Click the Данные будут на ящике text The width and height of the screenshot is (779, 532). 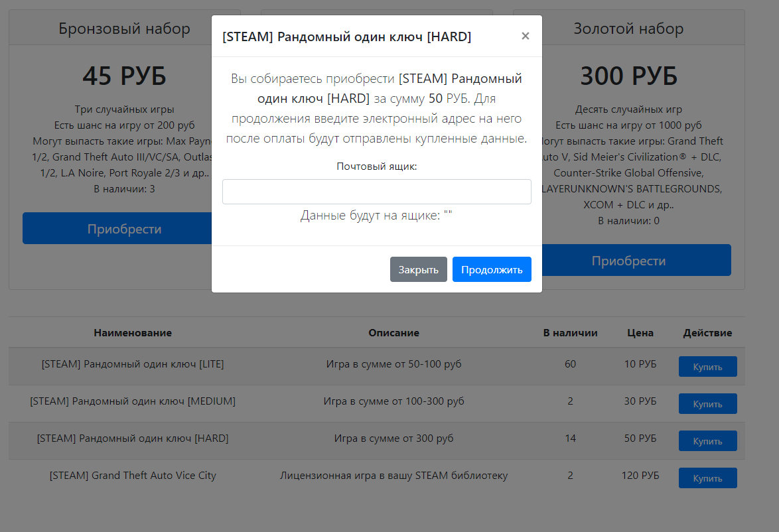(376, 216)
